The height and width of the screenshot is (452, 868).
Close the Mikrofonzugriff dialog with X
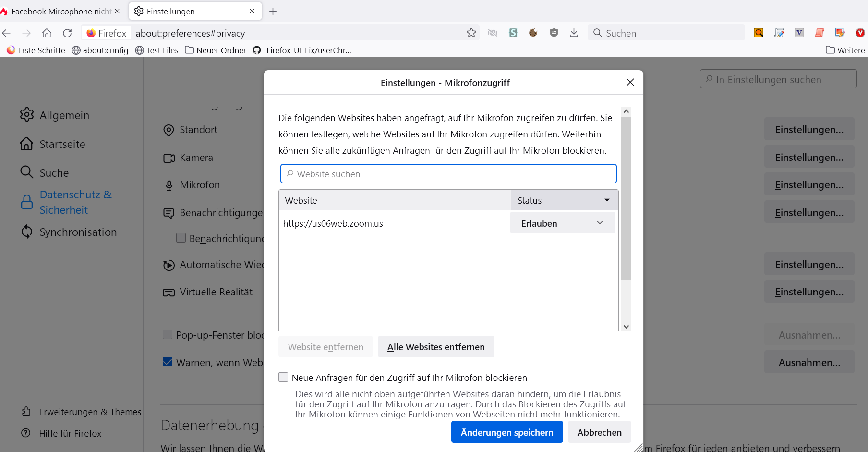tap(630, 82)
